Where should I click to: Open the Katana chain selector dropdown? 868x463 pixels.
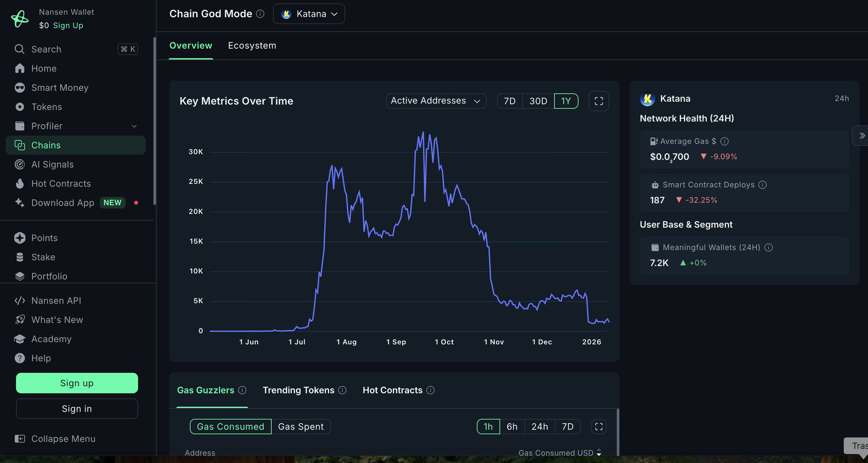click(x=309, y=14)
